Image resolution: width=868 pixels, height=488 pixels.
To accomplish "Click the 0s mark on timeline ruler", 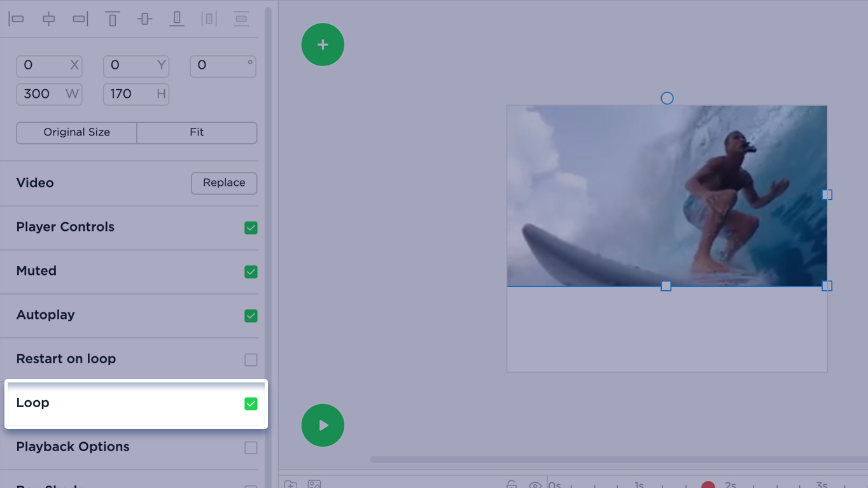I will [555, 485].
